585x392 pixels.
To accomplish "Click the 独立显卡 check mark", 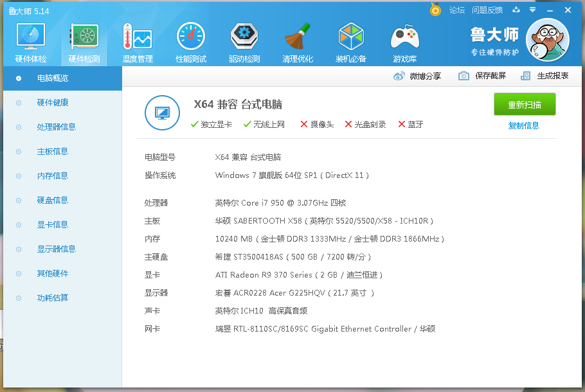I will point(194,124).
